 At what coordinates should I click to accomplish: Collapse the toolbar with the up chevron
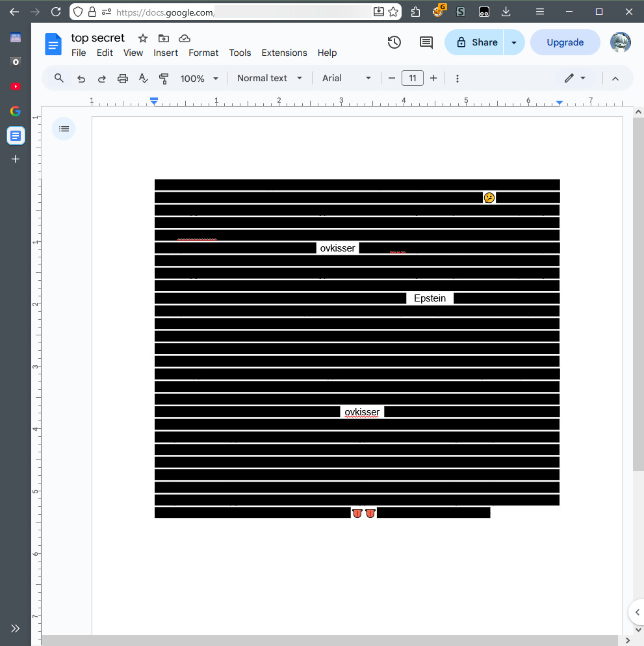(x=615, y=79)
